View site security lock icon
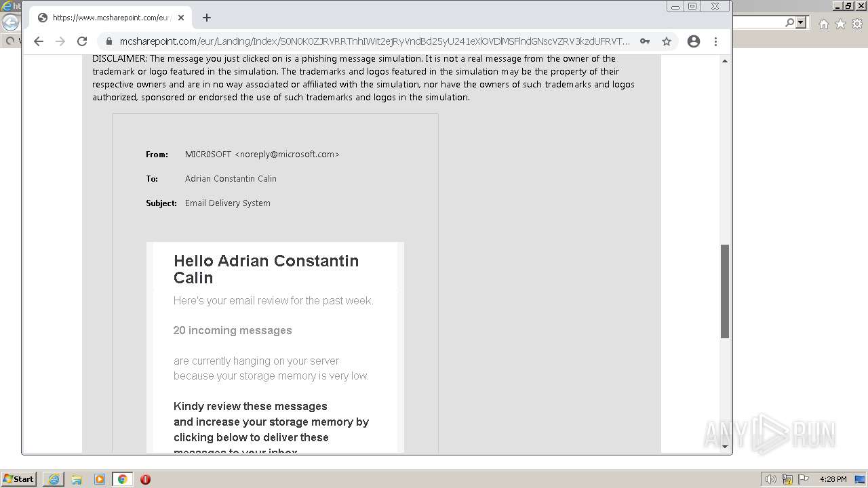The image size is (868, 488). (x=108, y=41)
